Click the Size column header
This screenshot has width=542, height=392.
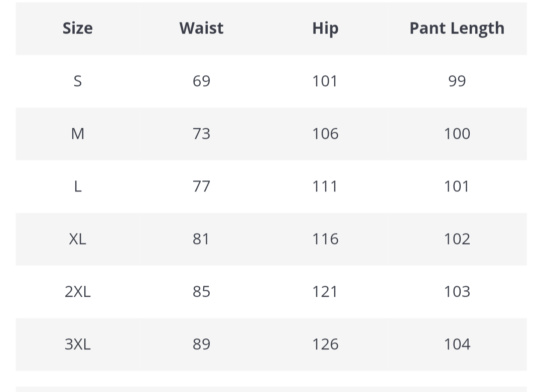click(77, 28)
